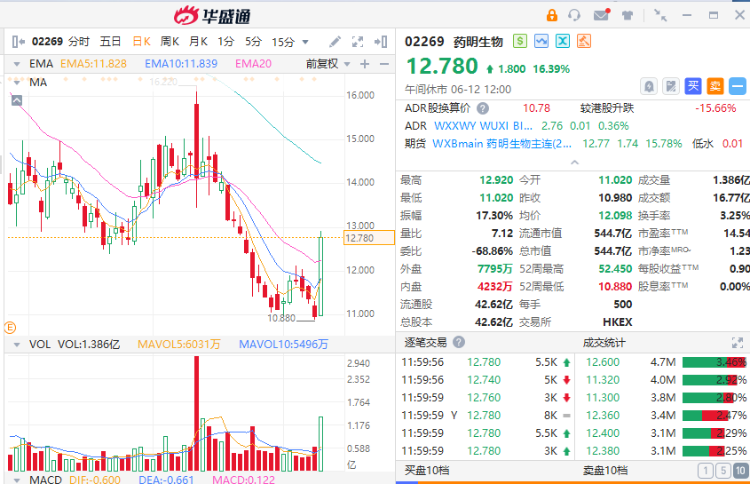Open the stock note icon
This screenshot has width=750, height=484.
671,87
